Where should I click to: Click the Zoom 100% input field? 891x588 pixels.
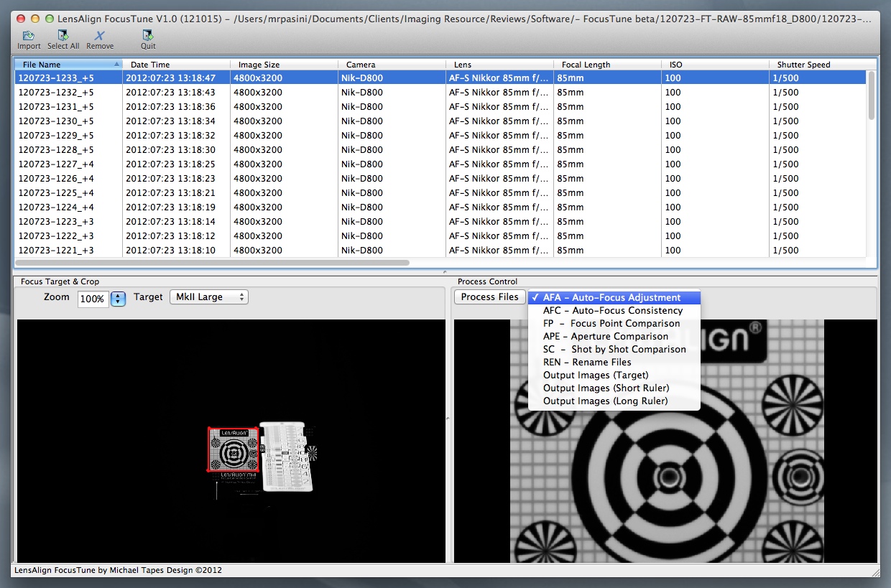click(93, 299)
